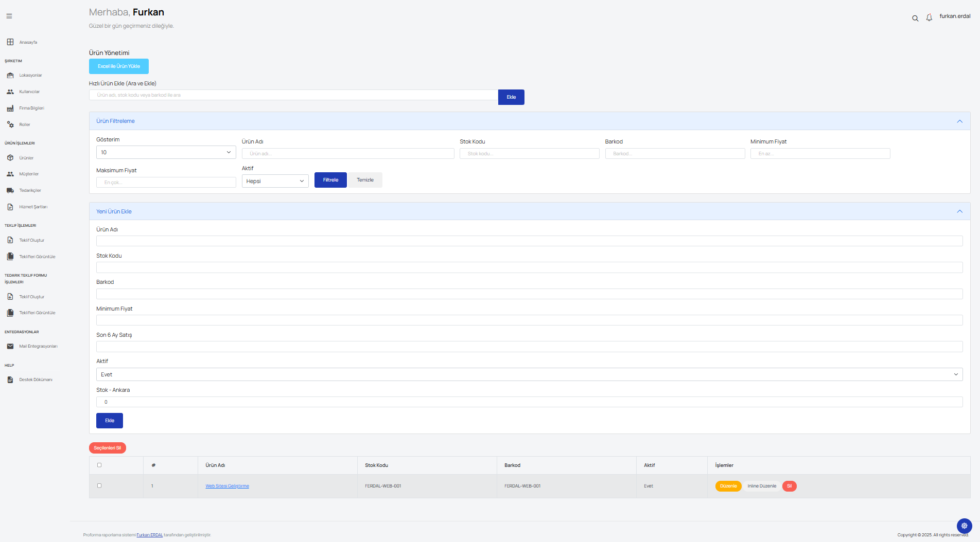Collapse the Ürün Filtreleme panel
The image size is (980, 542).
tap(959, 121)
